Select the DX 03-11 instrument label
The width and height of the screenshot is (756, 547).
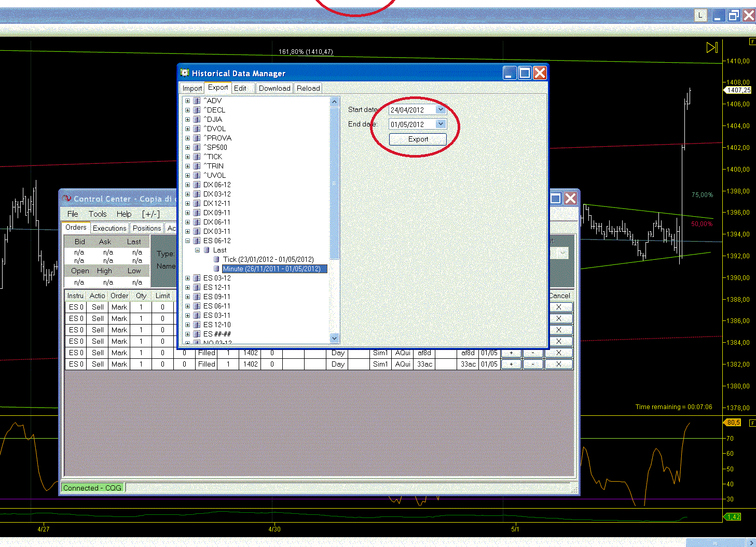tap(217, 231)
